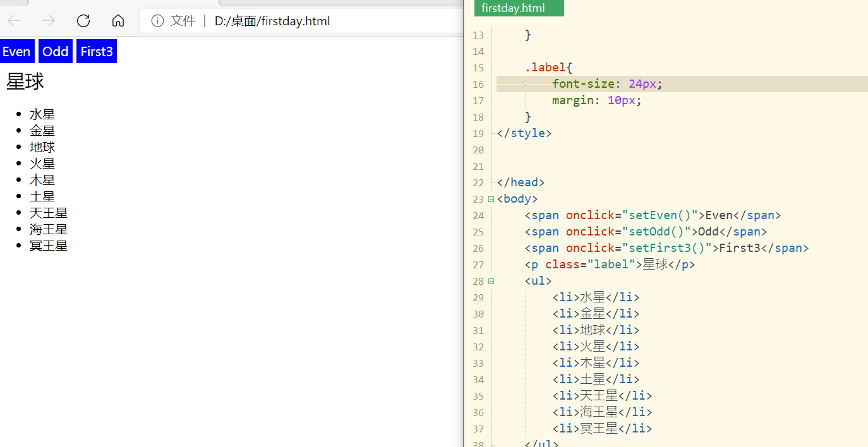Click the setEven() span code line

[x=653, y=215]
